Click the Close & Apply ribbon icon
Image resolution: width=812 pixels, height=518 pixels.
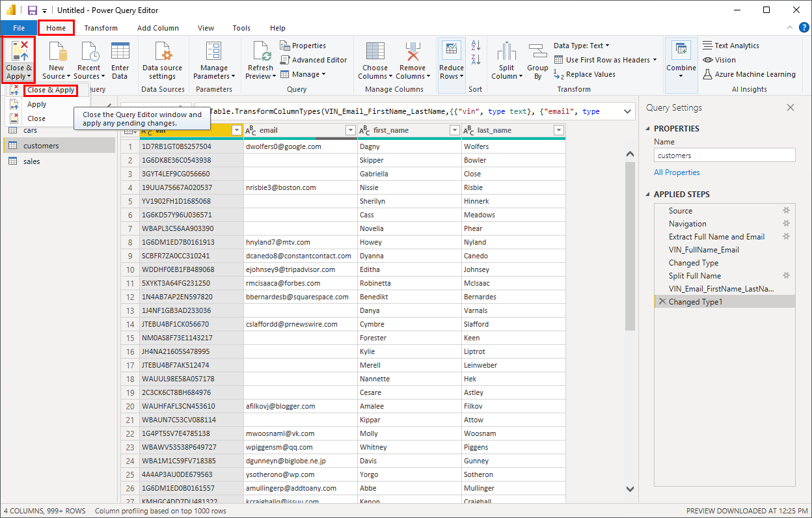click(x=19, y=51)
